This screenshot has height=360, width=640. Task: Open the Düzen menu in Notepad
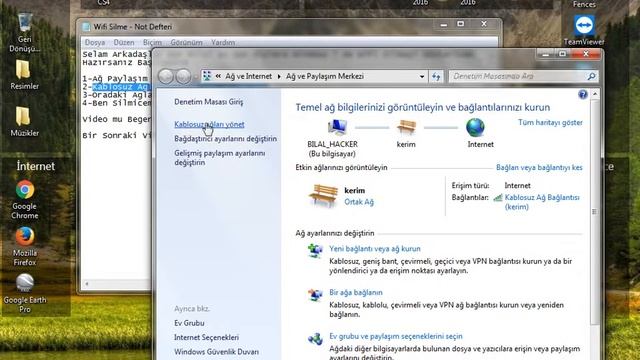(124, 42)
